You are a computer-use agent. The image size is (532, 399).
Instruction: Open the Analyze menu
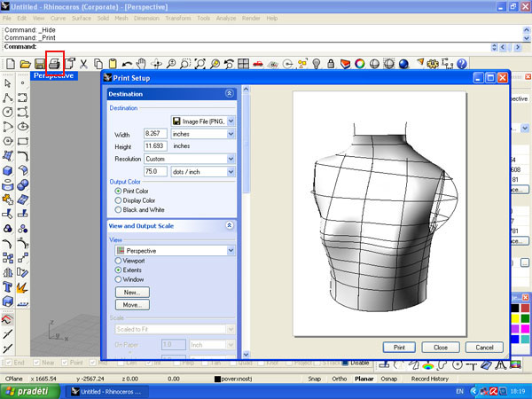pos(226,18)
